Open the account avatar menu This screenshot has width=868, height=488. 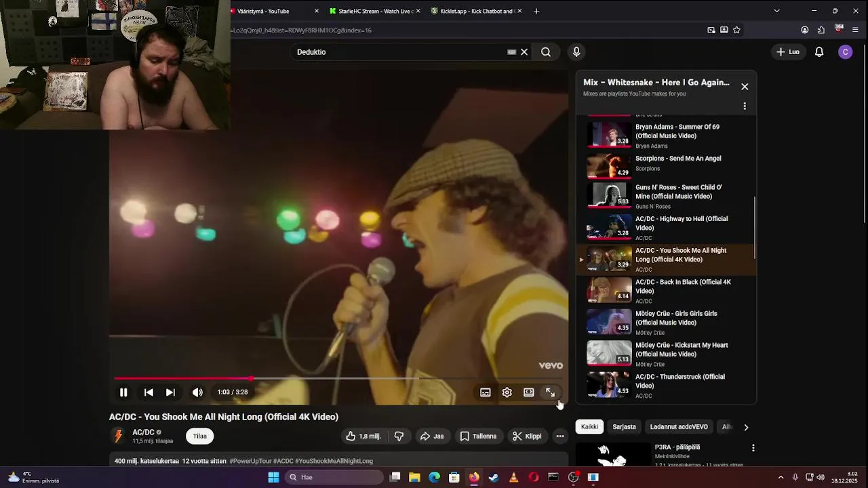point(845,52)
